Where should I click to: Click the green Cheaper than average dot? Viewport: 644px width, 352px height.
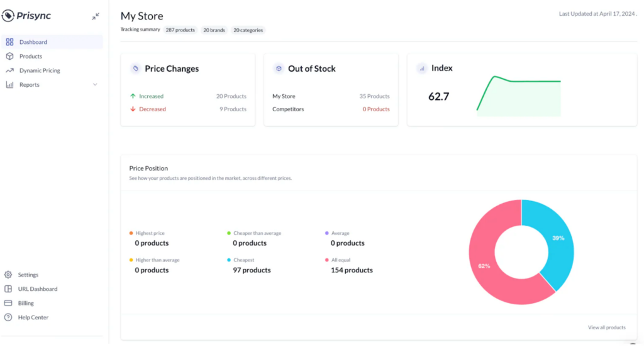coord(229,233)
